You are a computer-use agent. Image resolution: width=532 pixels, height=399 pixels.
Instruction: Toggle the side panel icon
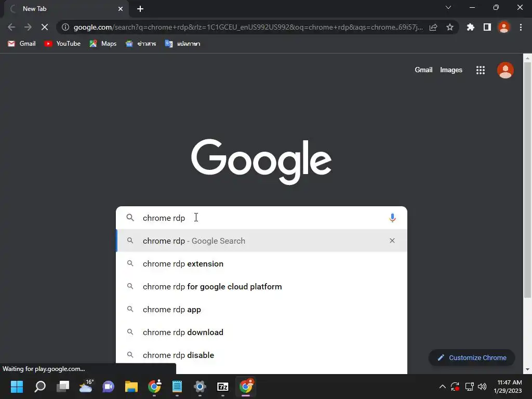tap(487, 27)
